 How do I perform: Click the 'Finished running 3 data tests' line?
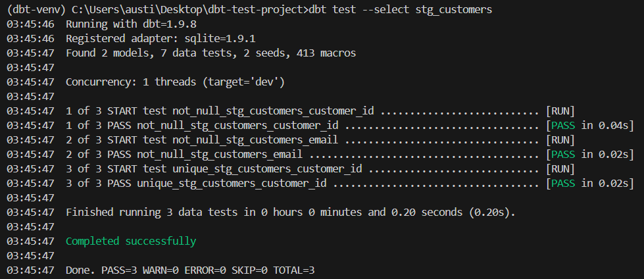pos(290,213)
